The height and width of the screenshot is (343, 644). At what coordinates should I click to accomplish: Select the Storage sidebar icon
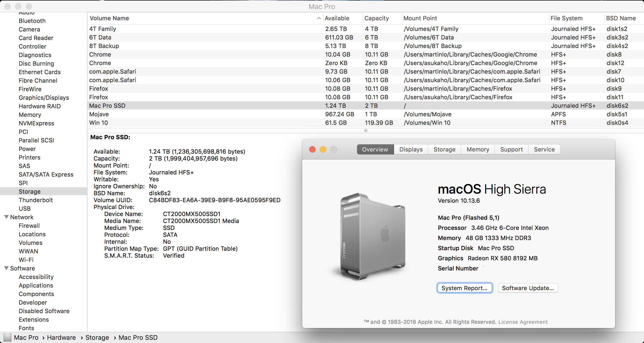click(29, 192)
